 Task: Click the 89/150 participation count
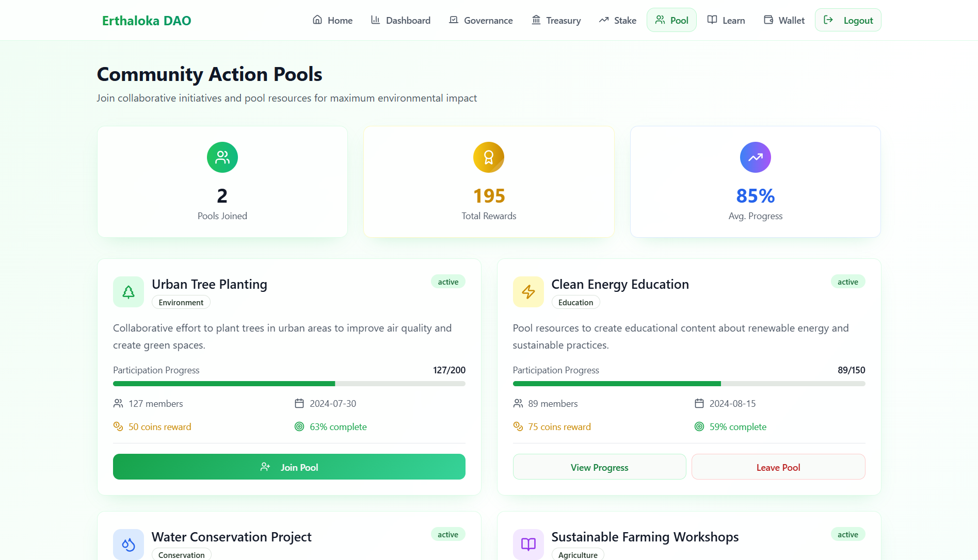coord(852,370)
